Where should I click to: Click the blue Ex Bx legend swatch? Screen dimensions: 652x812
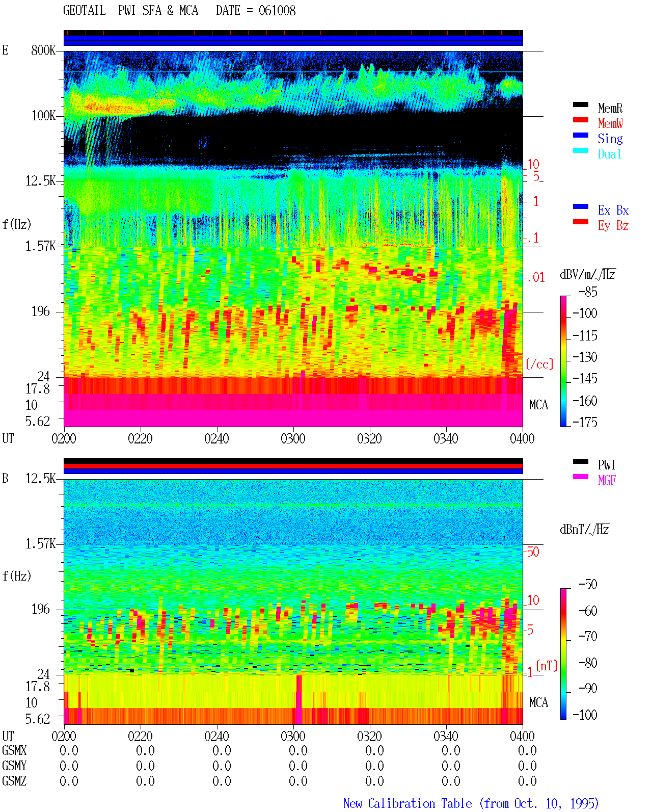(x=581, y=206)
